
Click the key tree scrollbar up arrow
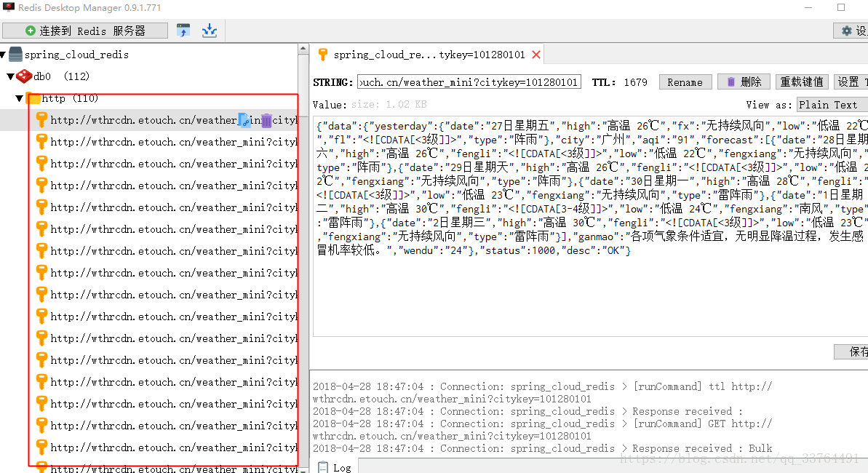tap(303, 49)
